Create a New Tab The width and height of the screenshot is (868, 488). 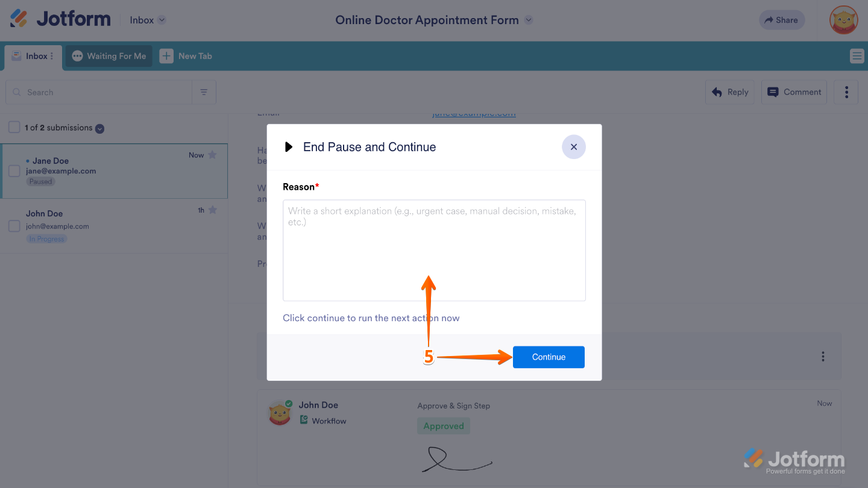[x=186, y=55]
